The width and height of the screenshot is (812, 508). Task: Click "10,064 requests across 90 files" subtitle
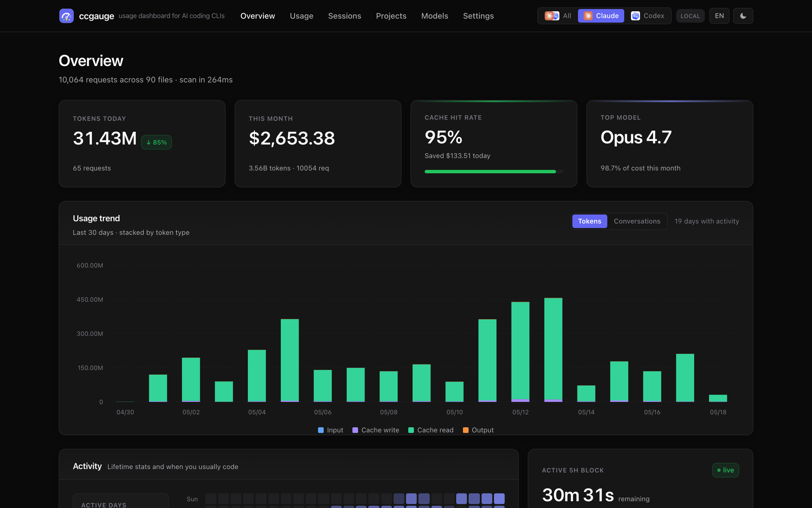pyautogui.click(x=115, y=80)
